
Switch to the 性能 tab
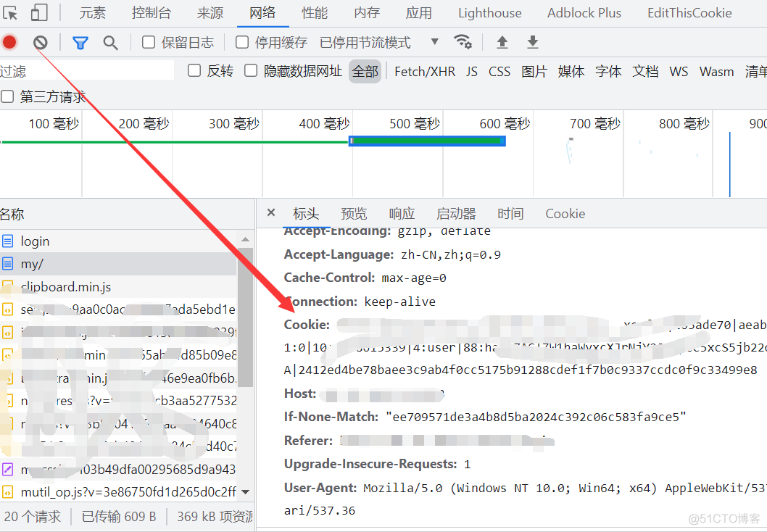(x=315, y=13)
